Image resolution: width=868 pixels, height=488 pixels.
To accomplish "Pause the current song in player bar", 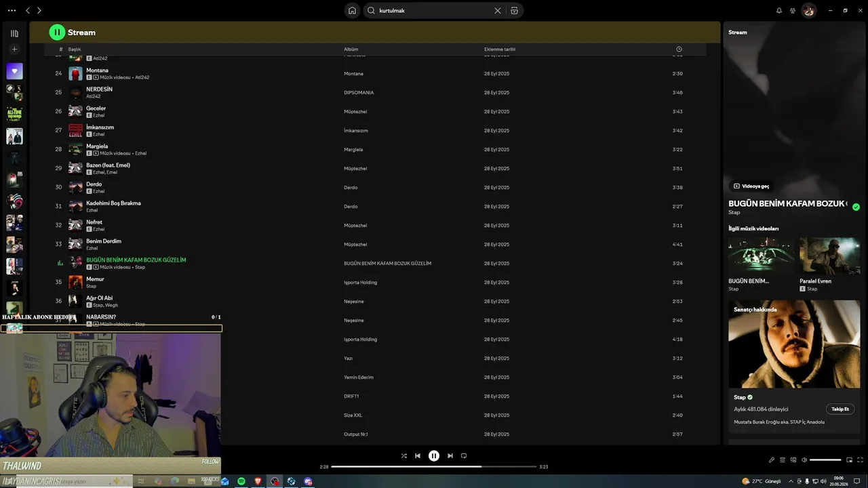I will click(434, 456).
